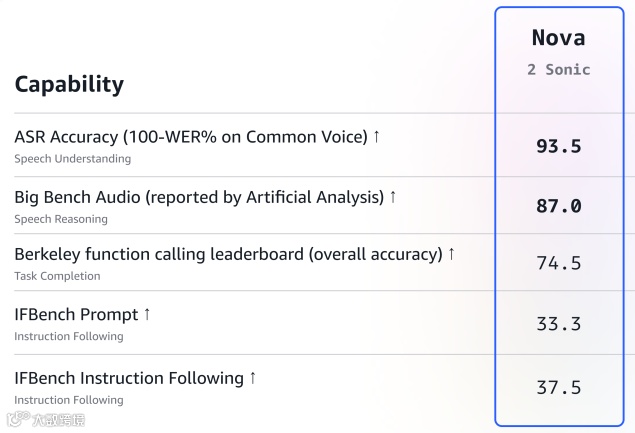Click the up arrow after IFBench Prompt
Screen dimensions: 635x433
click(x=147, y=314)
